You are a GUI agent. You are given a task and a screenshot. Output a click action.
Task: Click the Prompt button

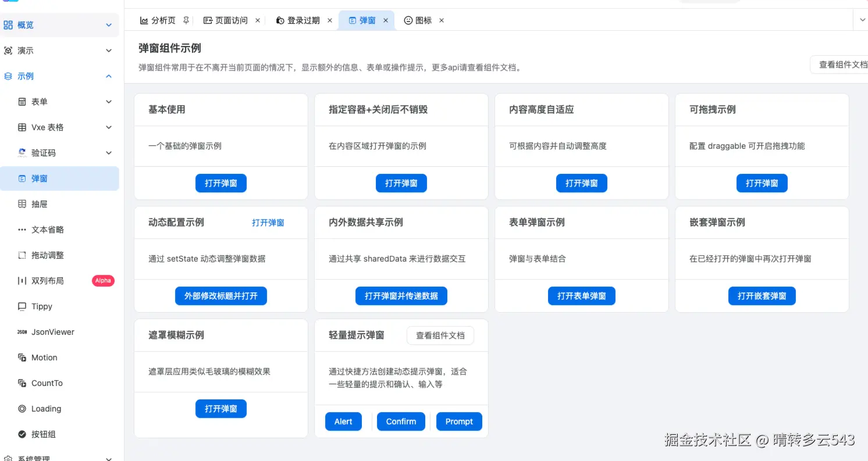pyautogui.click(x=459, y=421)
